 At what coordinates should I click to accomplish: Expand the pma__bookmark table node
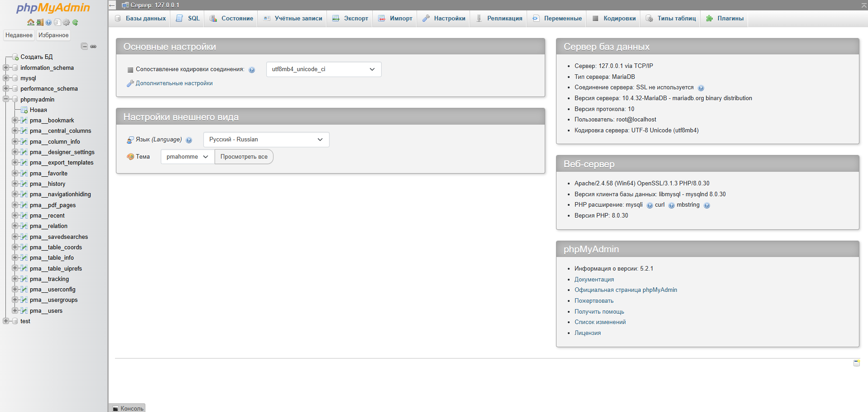coord(15,120)
